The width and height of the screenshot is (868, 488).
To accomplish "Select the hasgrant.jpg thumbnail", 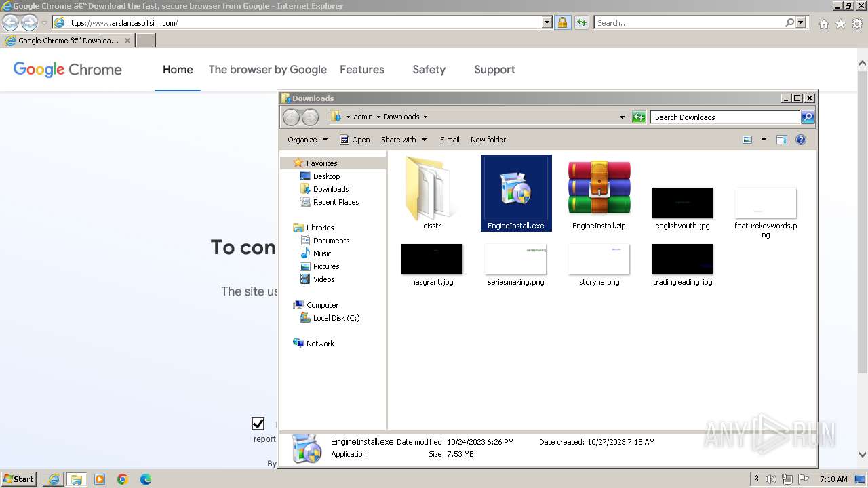I will coord(432,260).
